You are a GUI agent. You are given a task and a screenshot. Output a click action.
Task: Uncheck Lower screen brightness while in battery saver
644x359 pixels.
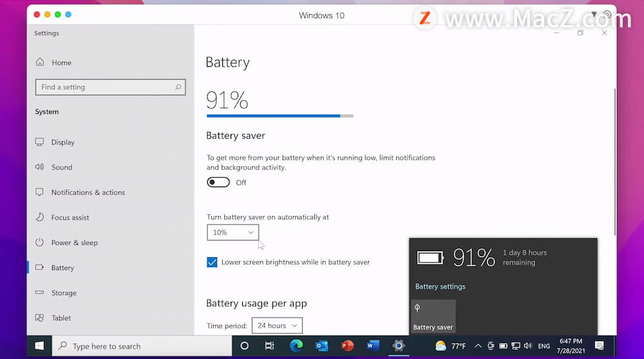click(212, 262)
